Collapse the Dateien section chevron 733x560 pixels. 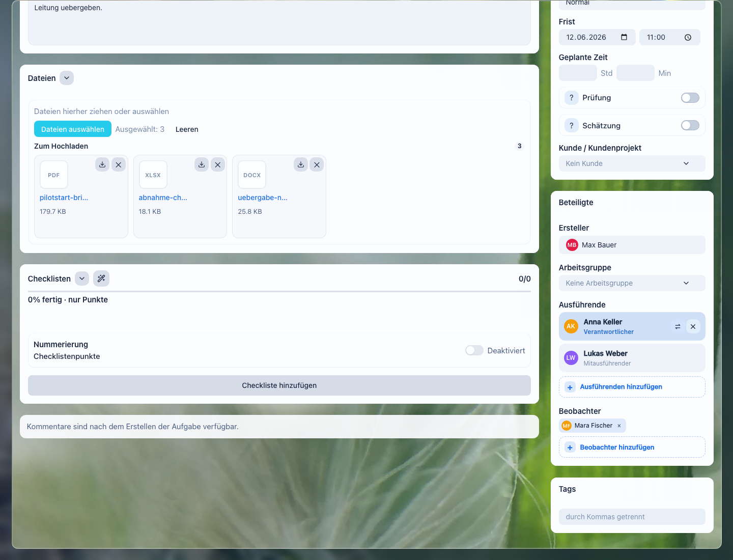[67, 78]
